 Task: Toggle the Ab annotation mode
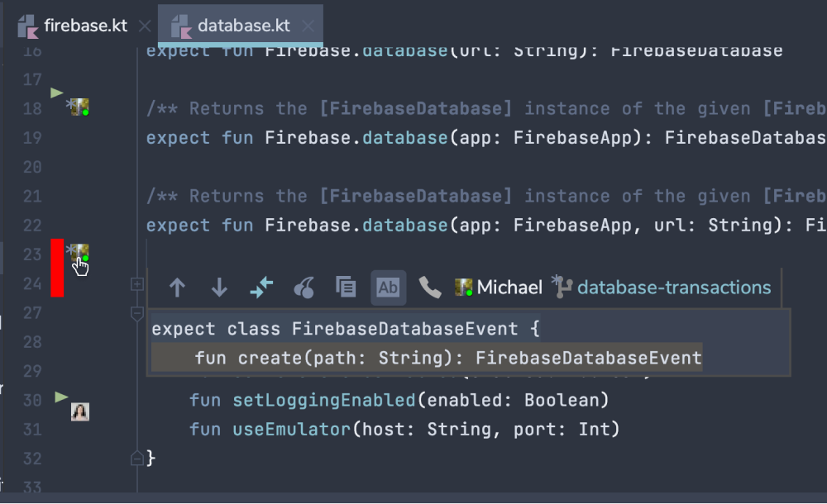pyautogui.click(x=388, y=287)
